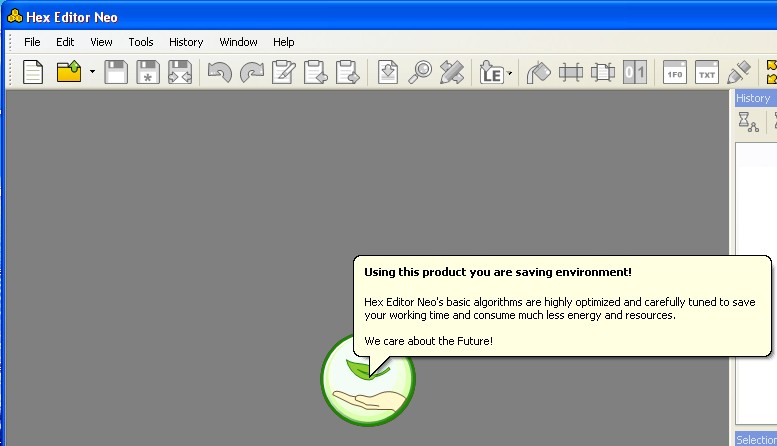The image size is (777, 446).
Task: Click the Hex Editor Neo title bar logo
Action: pyautogui.click(x=15, y=16)
